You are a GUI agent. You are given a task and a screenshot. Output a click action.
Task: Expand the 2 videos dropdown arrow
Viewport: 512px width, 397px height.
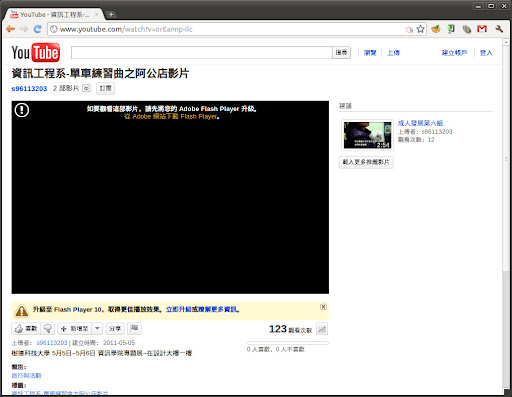[x=86, y=88]
